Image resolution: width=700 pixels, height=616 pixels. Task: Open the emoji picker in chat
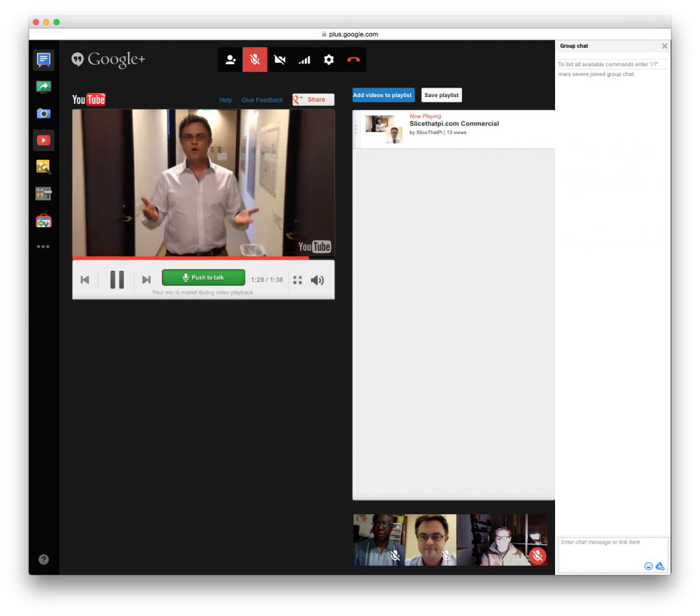pyautogui.click(x=648, y=566)
